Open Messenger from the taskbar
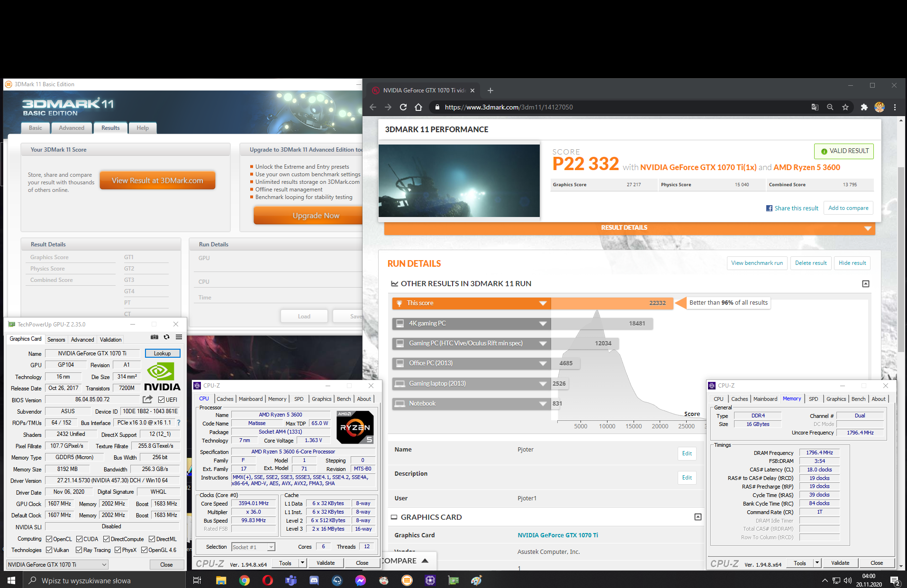907x588 pixels. coord(360,580)
